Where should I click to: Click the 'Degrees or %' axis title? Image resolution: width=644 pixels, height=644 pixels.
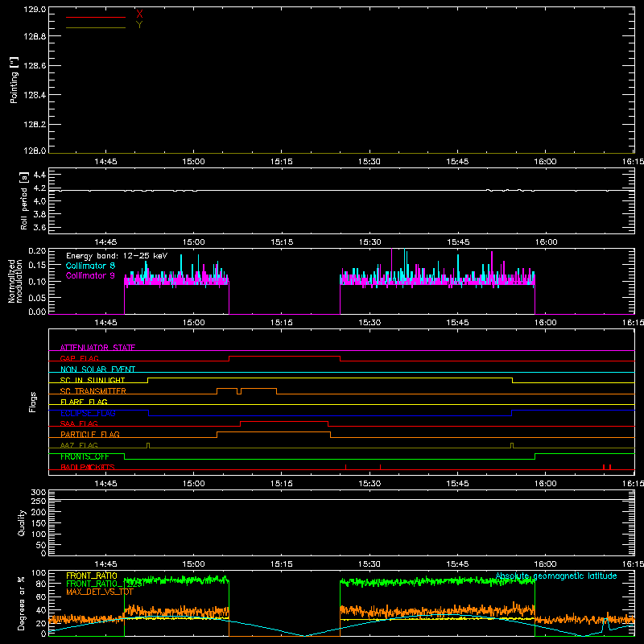[x=22, y=603]
